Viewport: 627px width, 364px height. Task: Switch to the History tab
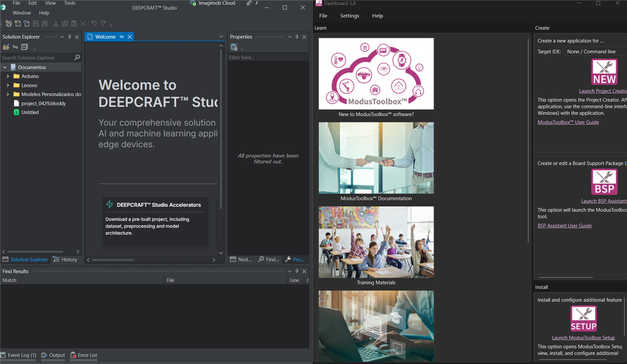(x=65, y=259)
